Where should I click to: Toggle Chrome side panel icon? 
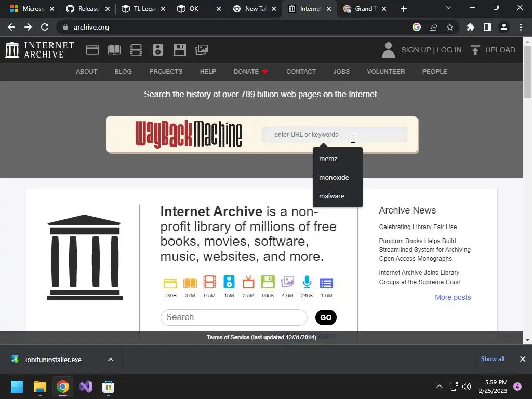(x=487, y=27)
